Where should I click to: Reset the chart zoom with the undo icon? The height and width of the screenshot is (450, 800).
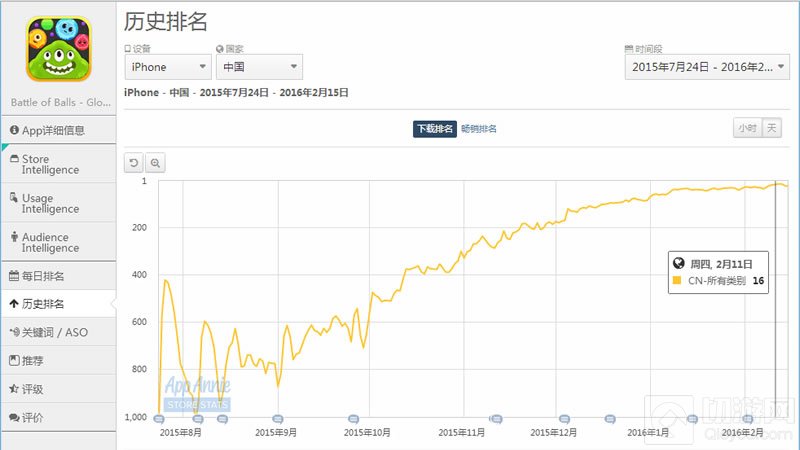(x=134, y=163)
